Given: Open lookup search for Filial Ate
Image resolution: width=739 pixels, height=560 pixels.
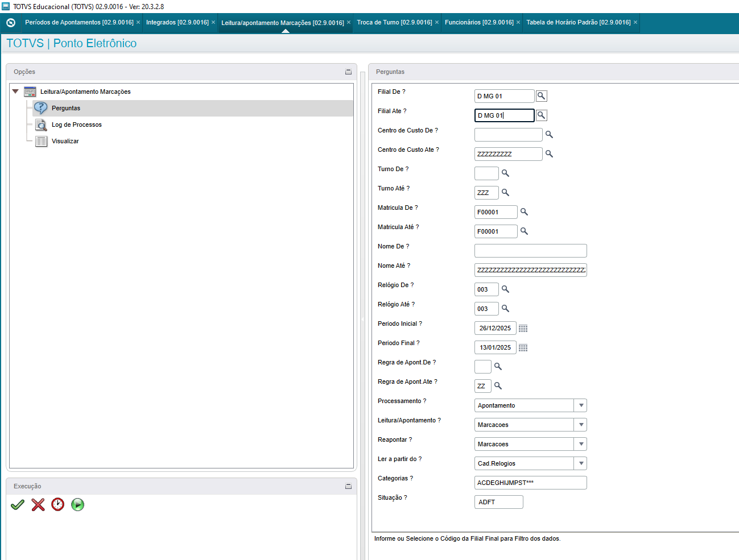Looking at the screenshot, I should [541, 115].
